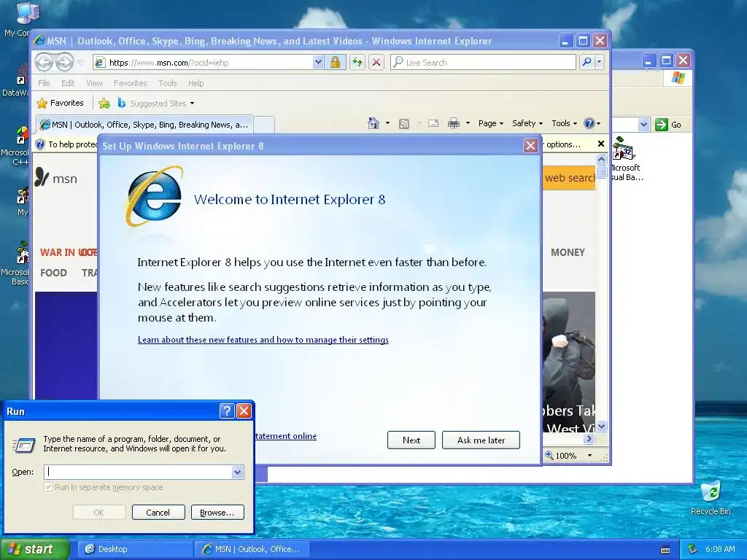Open the zoom level dropdown arrow

pos(589,455)
